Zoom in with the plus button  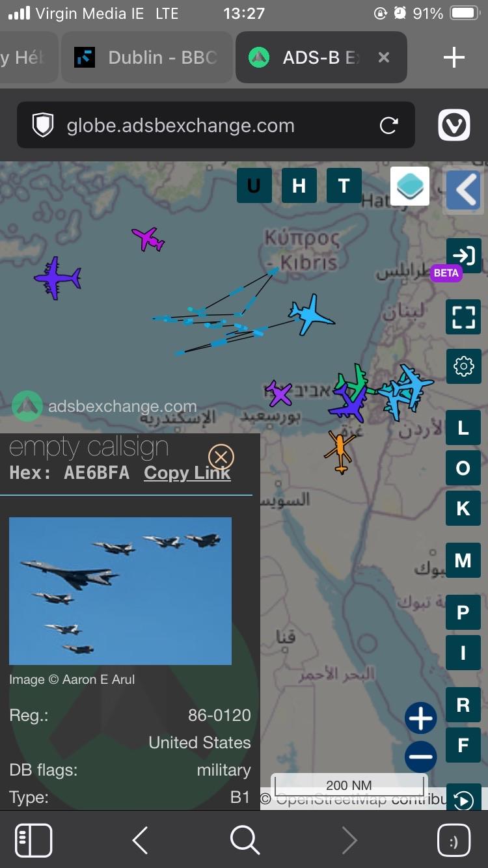coord(421,719)
